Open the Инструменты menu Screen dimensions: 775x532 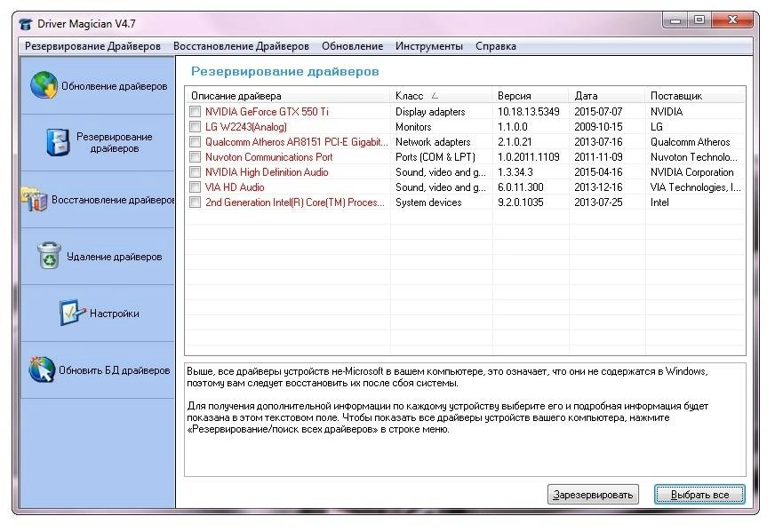[x=429, y=46]
